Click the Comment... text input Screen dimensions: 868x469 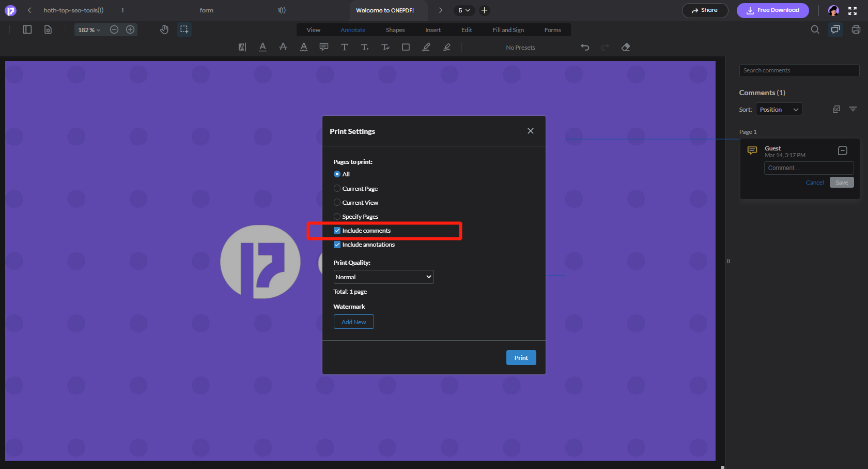point(809,168)
